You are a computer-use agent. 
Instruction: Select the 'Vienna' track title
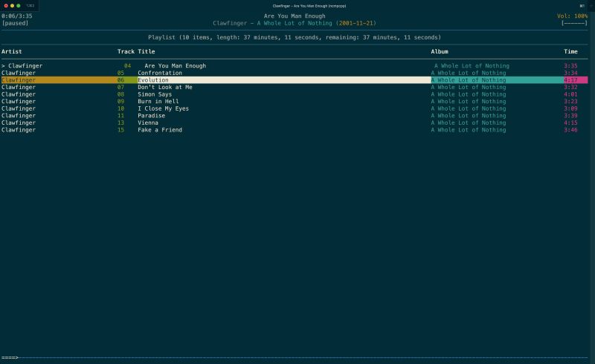click(147, 123)
